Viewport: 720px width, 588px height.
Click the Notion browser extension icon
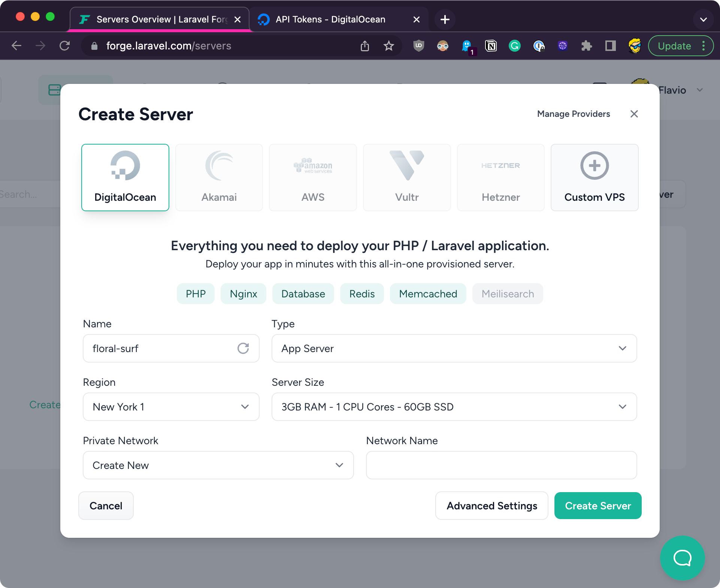pos(490,46)
